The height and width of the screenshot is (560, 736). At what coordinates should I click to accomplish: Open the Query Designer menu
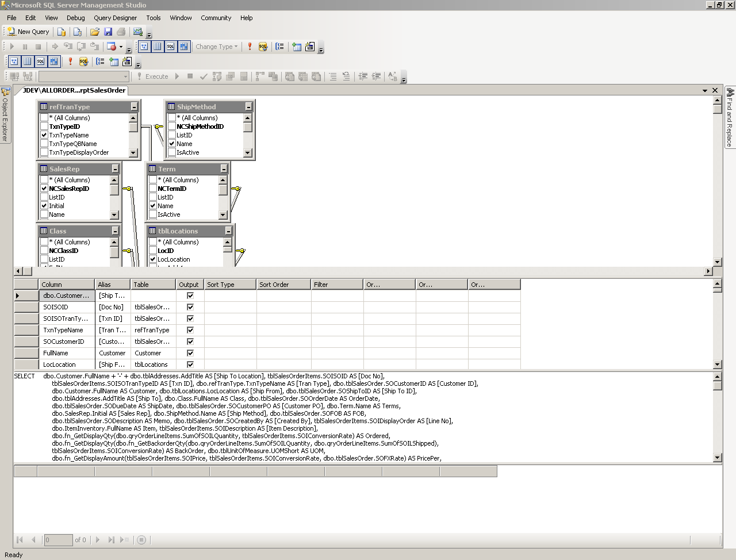click(115, 18)
